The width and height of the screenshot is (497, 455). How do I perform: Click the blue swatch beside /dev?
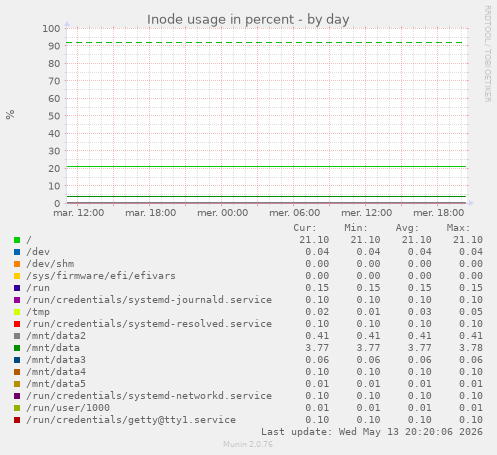17,252
